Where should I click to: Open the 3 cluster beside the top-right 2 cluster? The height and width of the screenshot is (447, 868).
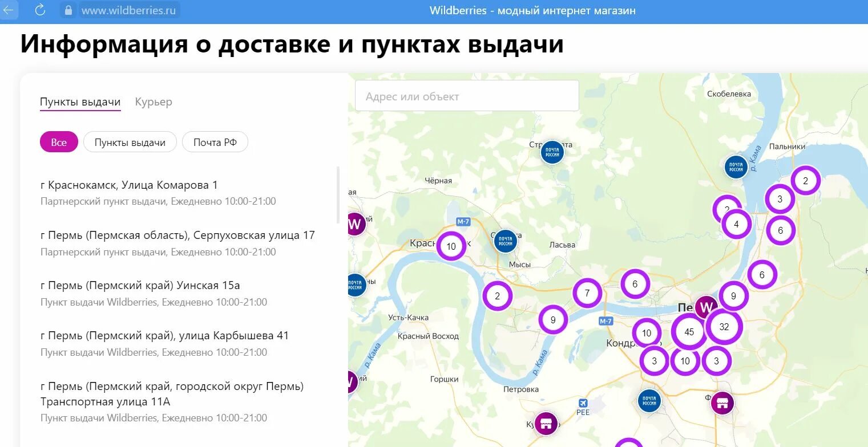(780, 199)
